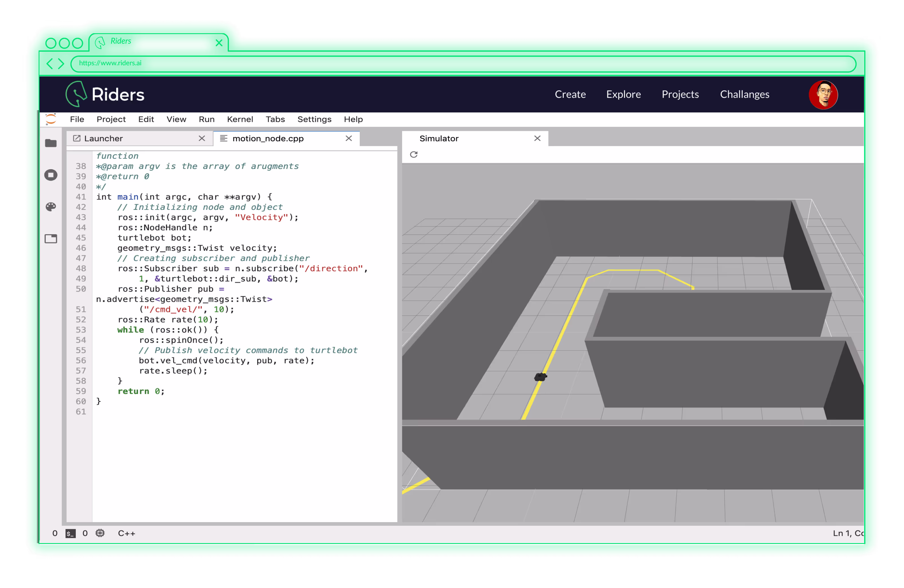Click the first browser window circle button
The width and height of the screenshot is (904, 588).
click(51, 43)
